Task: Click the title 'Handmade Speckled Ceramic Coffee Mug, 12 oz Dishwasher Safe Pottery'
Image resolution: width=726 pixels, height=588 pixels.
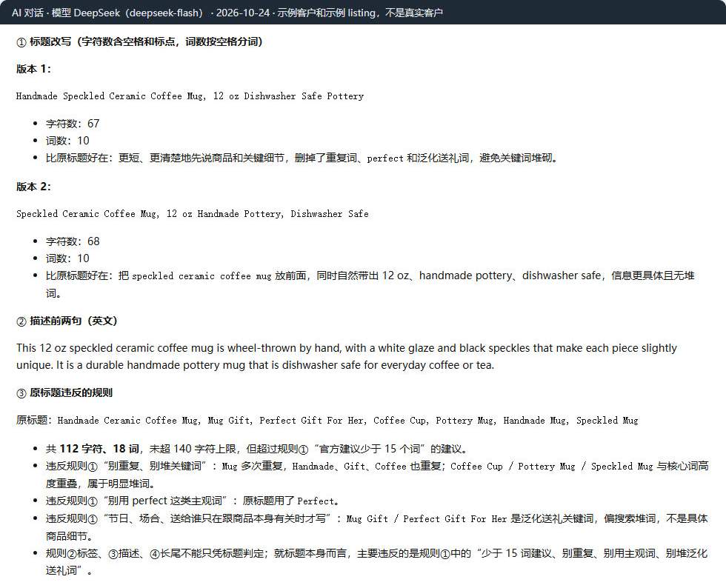Action: tap(190, 96)
